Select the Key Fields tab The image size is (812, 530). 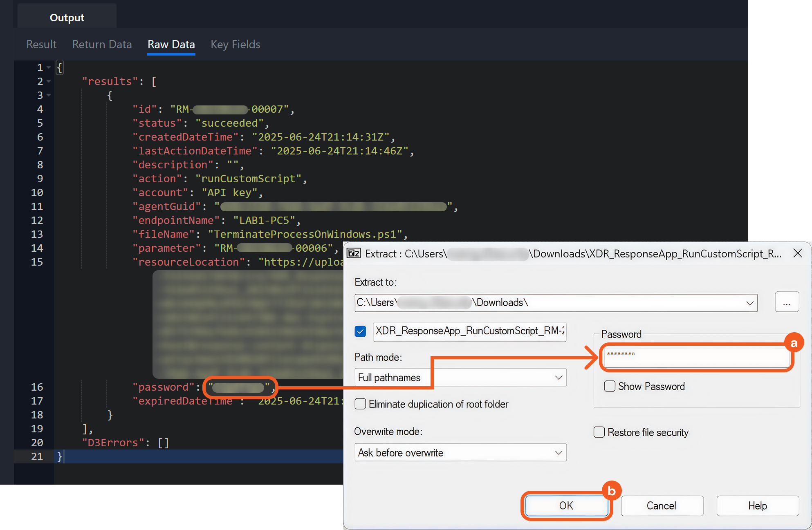pyautogui.click(x=235, y=44)
